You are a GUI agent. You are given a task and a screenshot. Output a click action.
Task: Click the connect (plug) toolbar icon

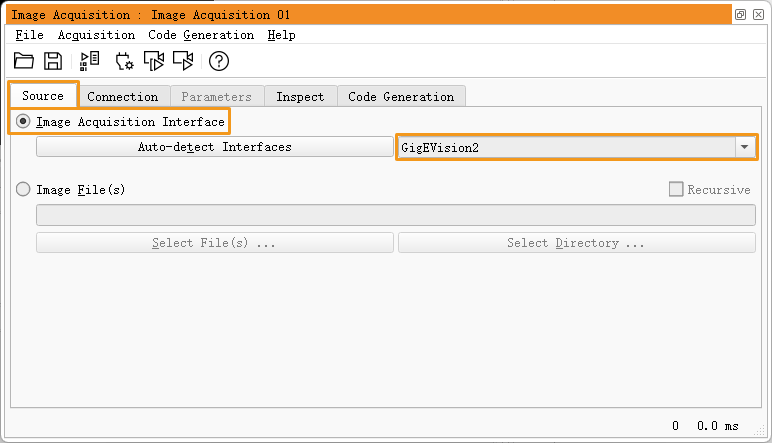[124, 61]
